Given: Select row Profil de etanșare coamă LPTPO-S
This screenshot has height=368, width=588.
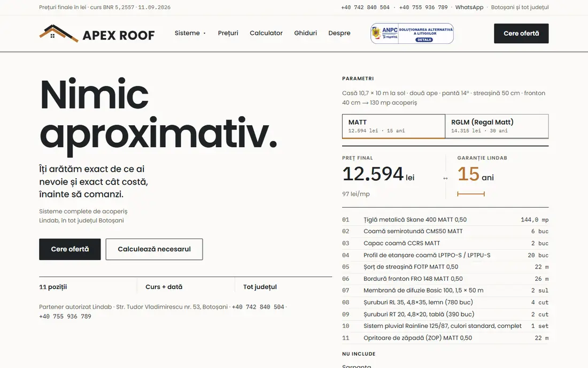Looking at the screenshot, I should (445, 255).
